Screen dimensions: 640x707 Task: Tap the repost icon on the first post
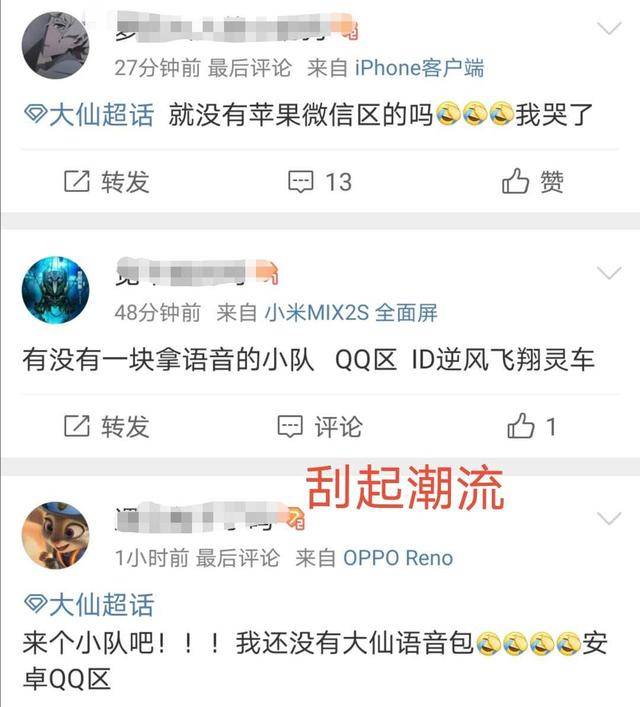77,181
